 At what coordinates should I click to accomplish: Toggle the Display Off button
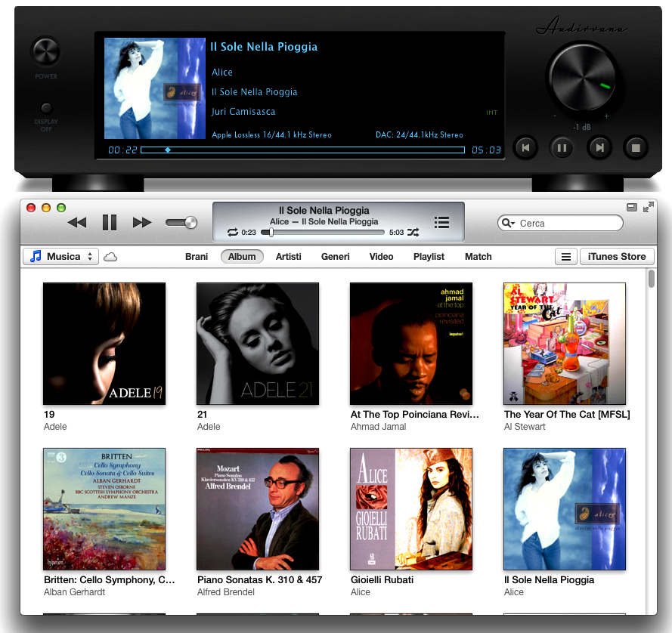pos(46,108)
